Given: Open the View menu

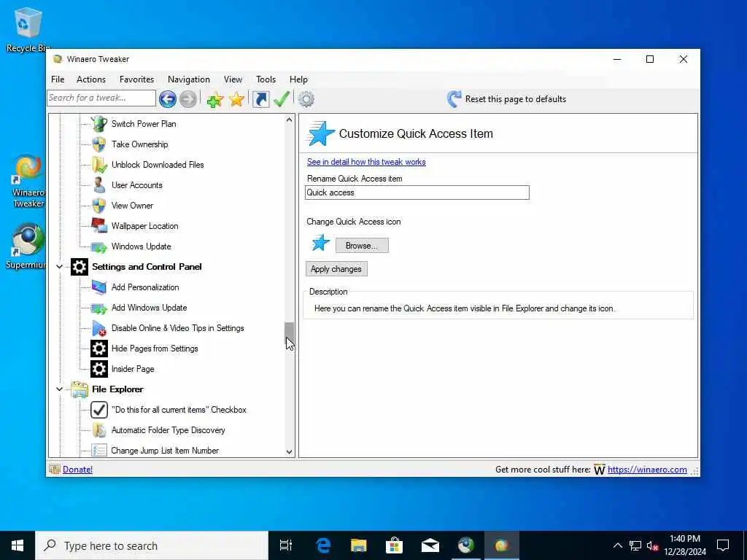Looking at the screenshot, I should pos(233,79).
